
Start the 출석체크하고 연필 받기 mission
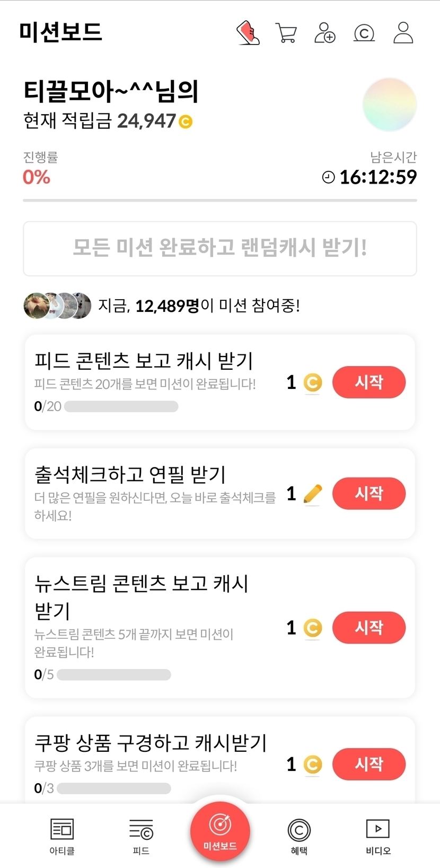click(x=369, y=493)
